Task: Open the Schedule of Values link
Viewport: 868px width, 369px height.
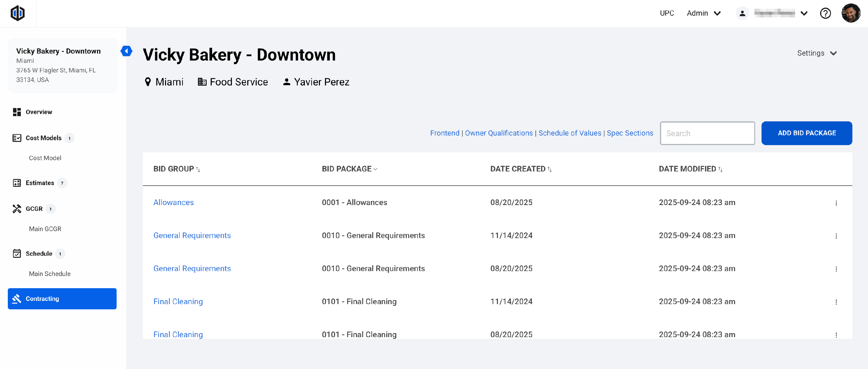Action: pyautogui.click(x=569, y=133)
